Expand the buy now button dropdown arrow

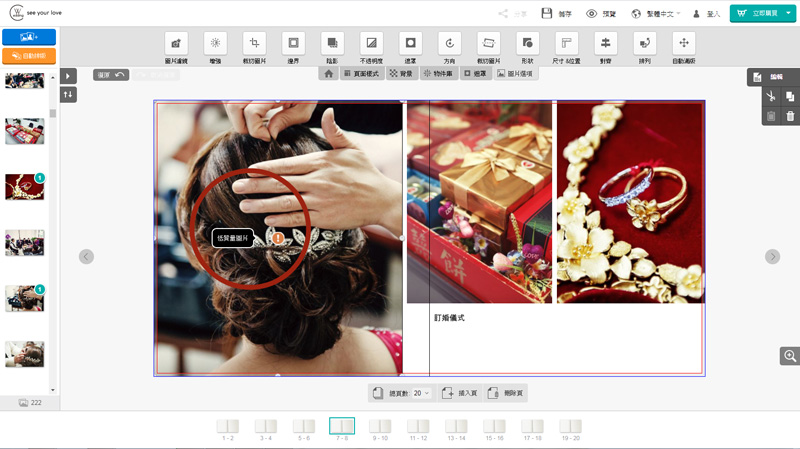(x=789, y=14)
